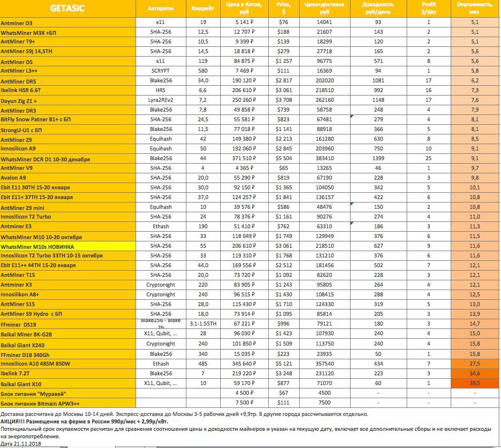Click the AntMiner S9j 14,5TH cell

pos(67,51)
